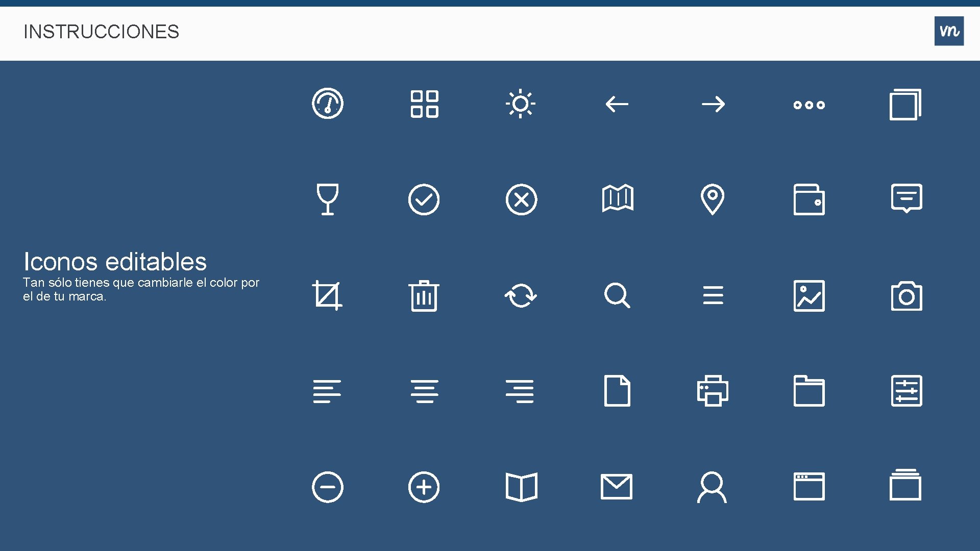The height and width of the screenshot is (551, 980).
Task: Select the camera icon
Action: click(x=906, y=296)
